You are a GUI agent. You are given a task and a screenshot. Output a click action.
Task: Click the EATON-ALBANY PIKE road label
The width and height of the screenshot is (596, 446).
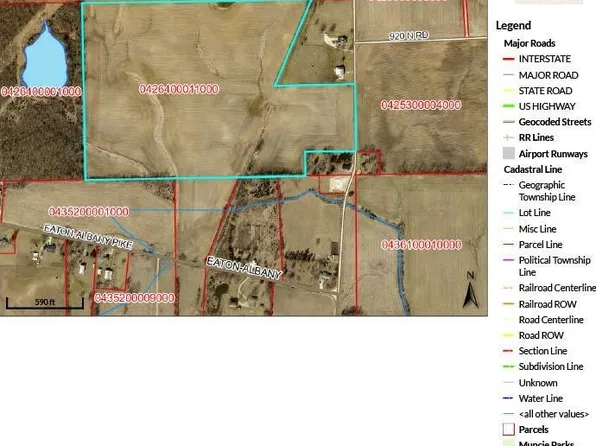[x=88, y=236]
